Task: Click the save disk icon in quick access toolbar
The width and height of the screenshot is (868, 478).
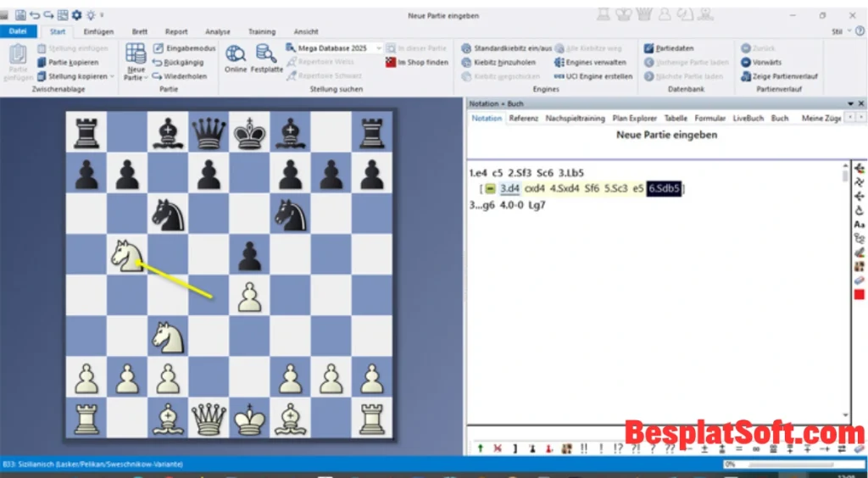Action: point(20,15)
